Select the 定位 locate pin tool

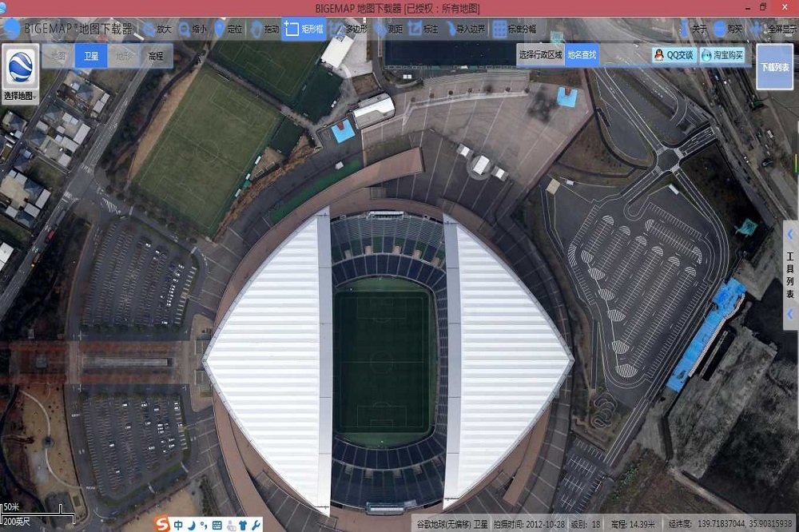pos(229,29)
